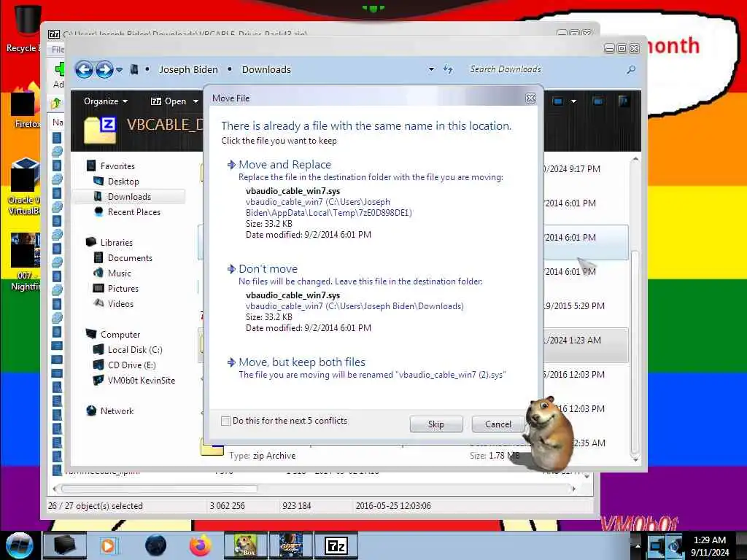Select Local Disk (C:) in navigation pane

(x=135, y=350)
